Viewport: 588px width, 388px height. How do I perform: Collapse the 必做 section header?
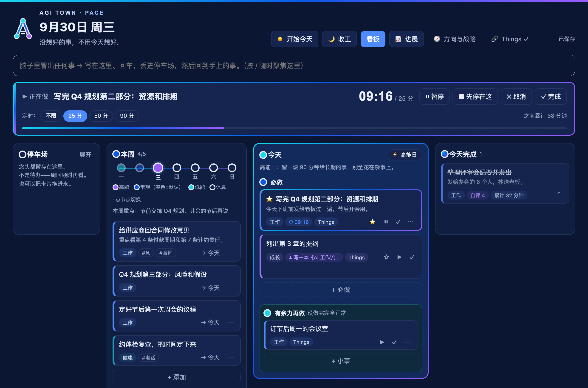[271, 182]
